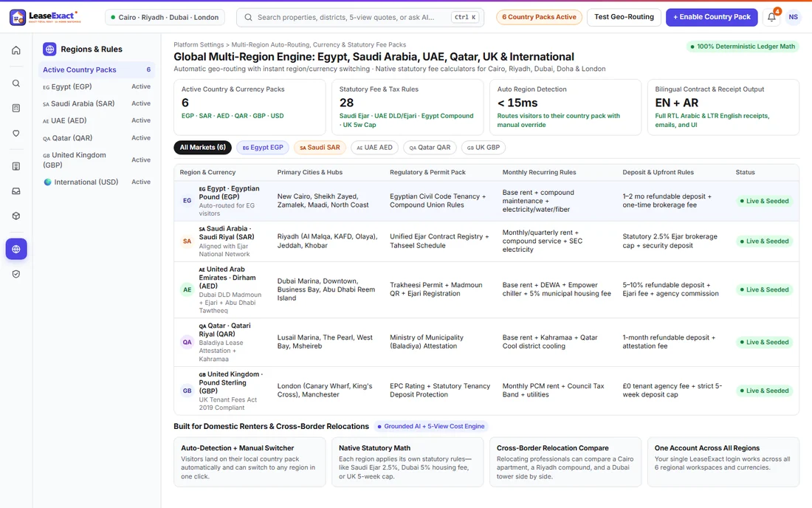Filter markets by Saudi SAR chip

pyautogui.click(x=320, y=148)
